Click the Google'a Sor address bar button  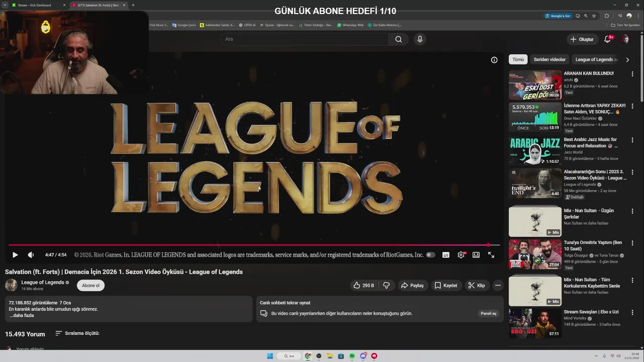coord(558,16)
